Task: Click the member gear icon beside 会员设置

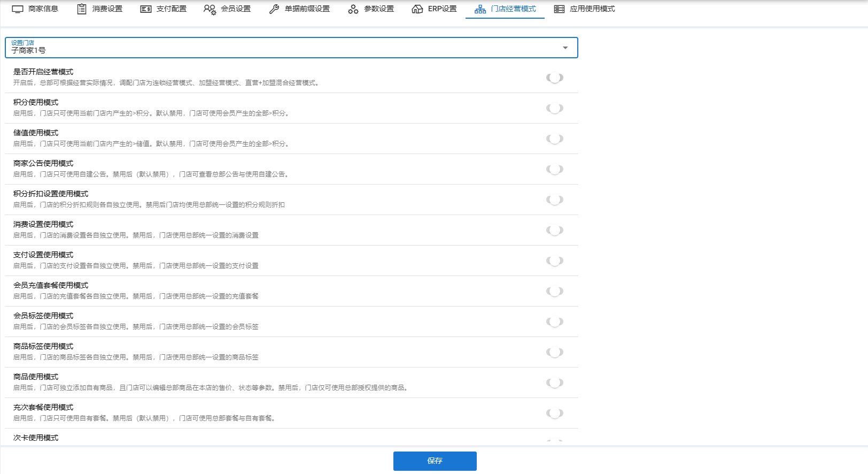Action: click(210, 9)
